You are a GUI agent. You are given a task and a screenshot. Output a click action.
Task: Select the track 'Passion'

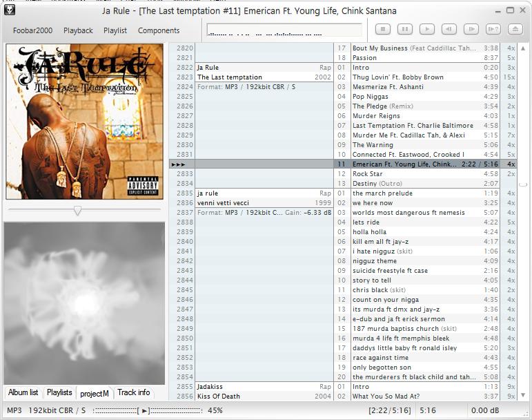pyautogui.click(x=425, y=58)
